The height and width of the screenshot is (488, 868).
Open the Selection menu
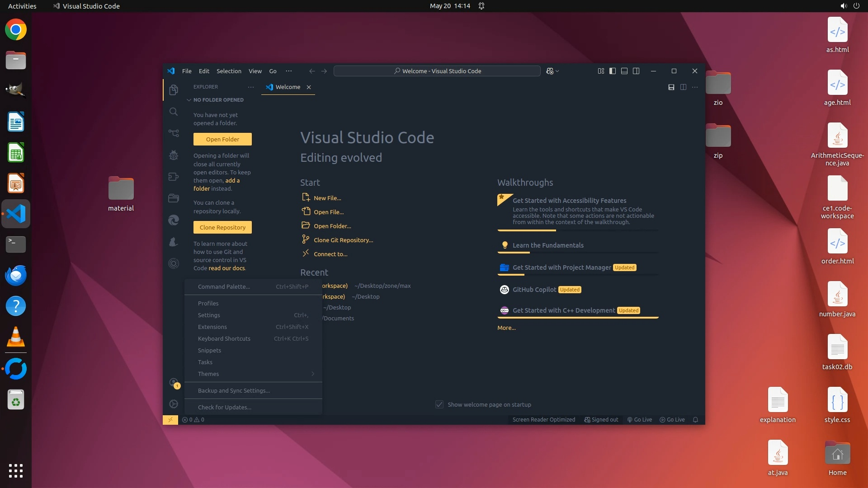pos(229,71)
